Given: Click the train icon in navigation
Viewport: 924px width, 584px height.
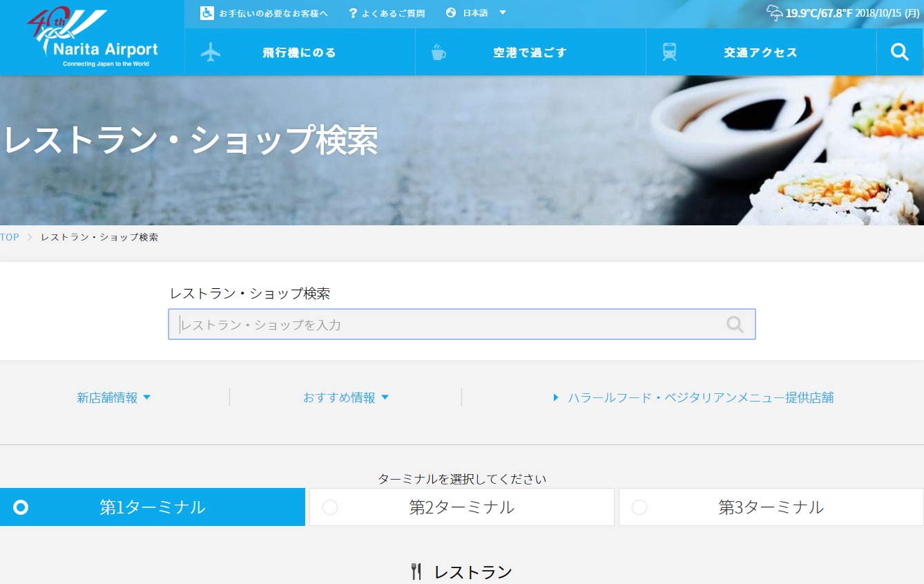Looking at the screenshot, I should click(x=669, y=53).
